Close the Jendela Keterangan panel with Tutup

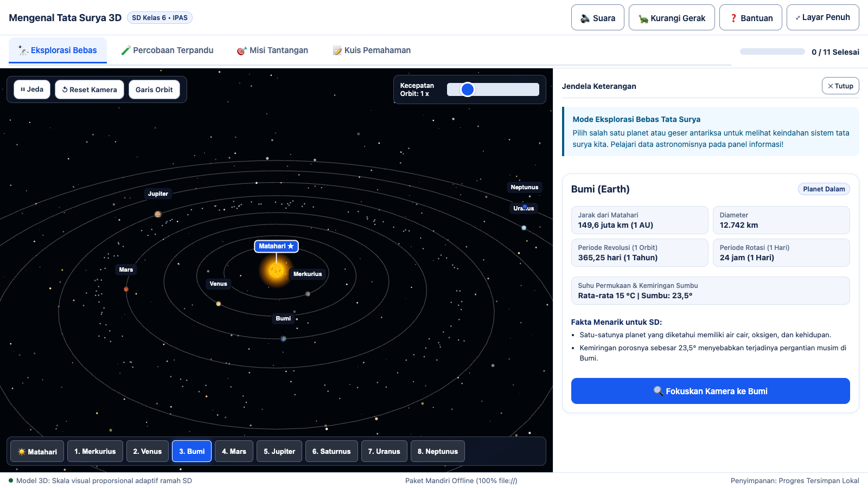point(840,86)
